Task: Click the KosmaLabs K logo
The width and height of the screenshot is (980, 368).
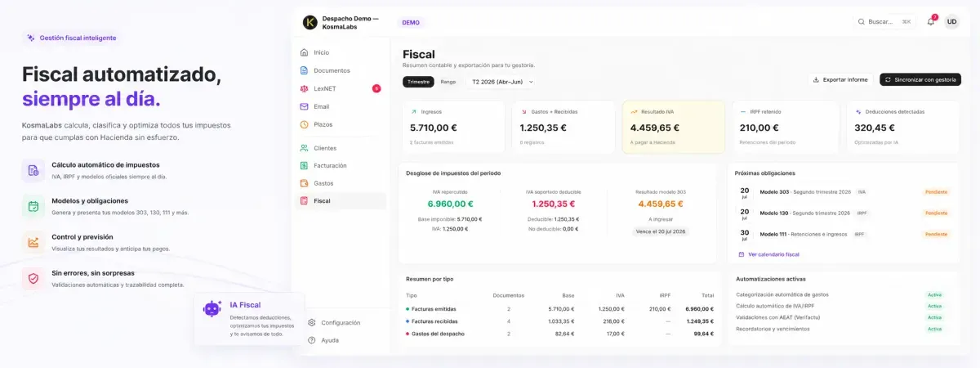Action: click(310, 22)
